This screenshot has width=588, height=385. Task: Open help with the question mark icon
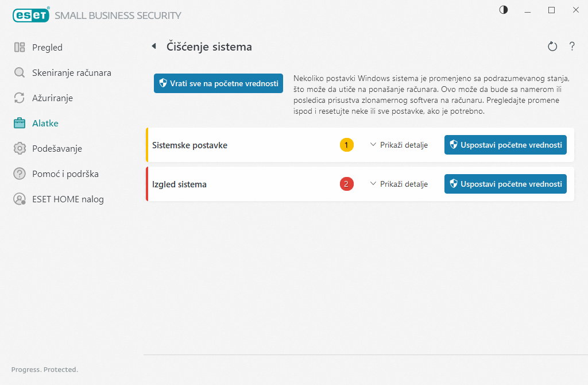pyautogui.click(x=572, y=47)
